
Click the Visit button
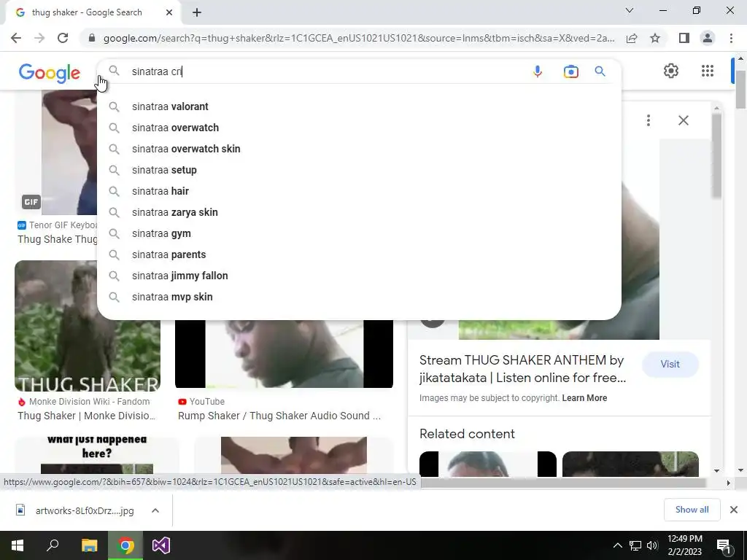pos(670,365)
